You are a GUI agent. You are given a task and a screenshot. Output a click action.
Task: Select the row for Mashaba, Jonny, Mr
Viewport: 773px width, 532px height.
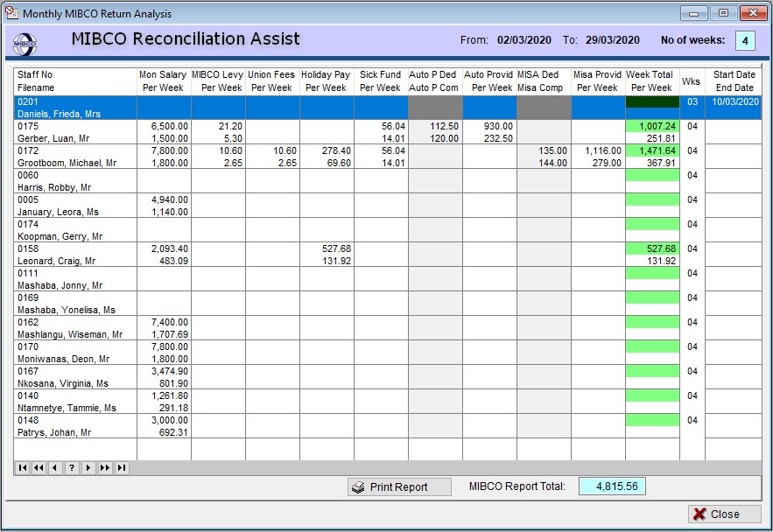click(388, 279)
